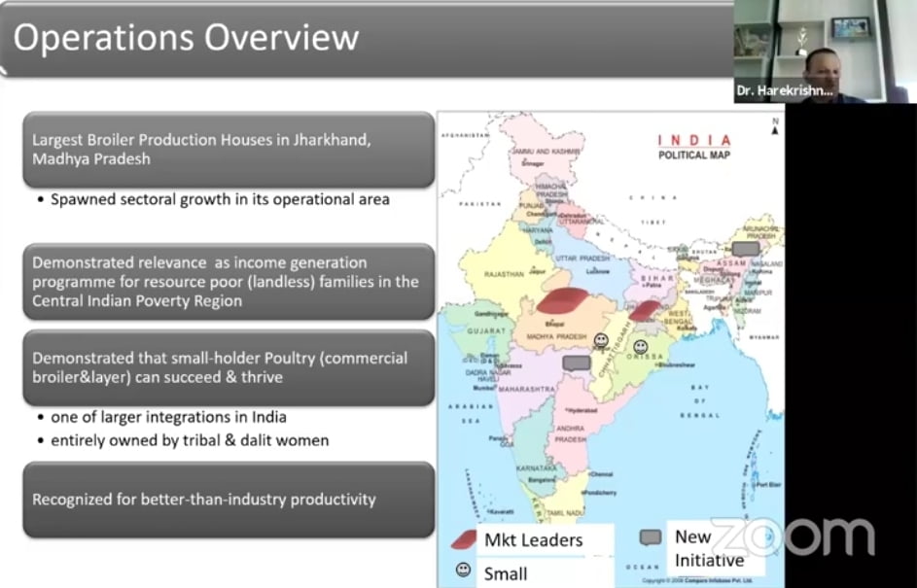
Task: Click the 'KARNATAKA' state label
Action: [536, 468]
